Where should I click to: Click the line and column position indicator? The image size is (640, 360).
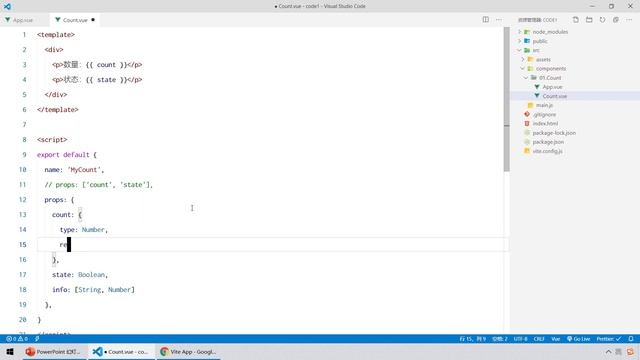[472, 339]
